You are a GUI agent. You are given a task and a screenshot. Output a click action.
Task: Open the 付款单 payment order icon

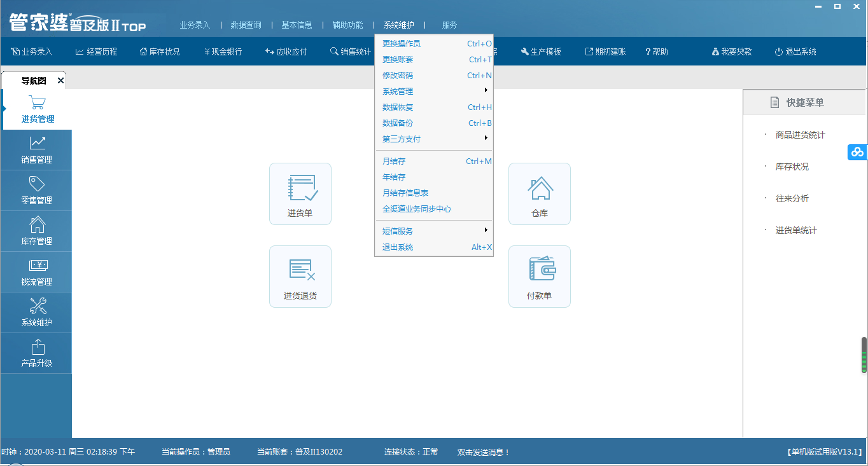(x=539, y=276)
